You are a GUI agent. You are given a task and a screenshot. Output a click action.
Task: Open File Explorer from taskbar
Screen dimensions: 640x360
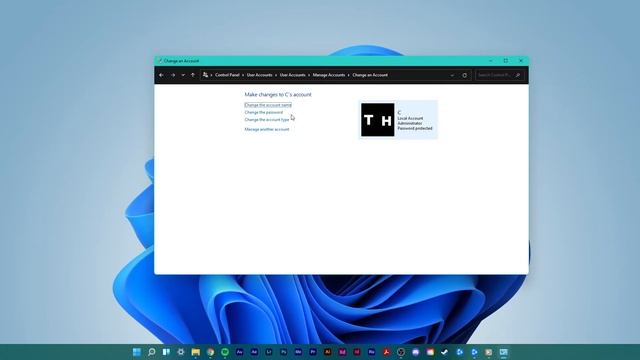click(x=196, y=352)
